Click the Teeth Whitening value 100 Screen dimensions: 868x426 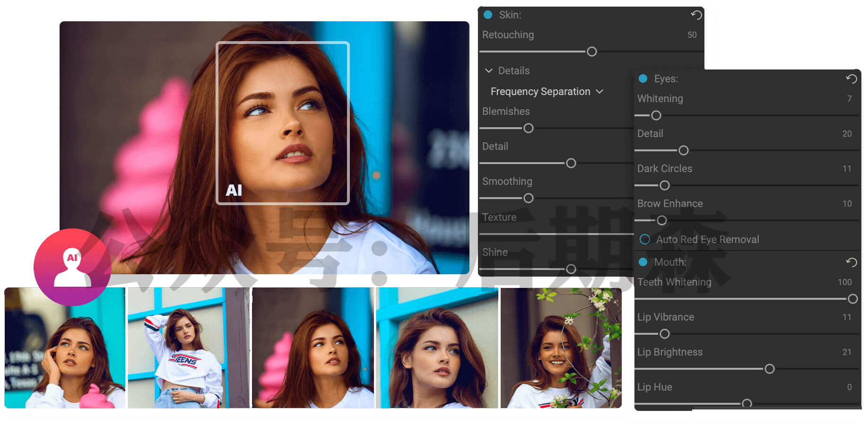845,282
